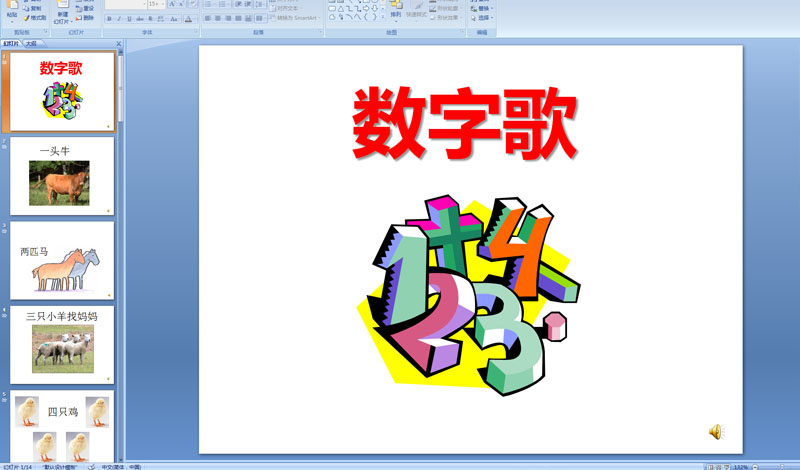The image size is (800, 470).
Task: Switch to the Outline tab
Action: 32,44
